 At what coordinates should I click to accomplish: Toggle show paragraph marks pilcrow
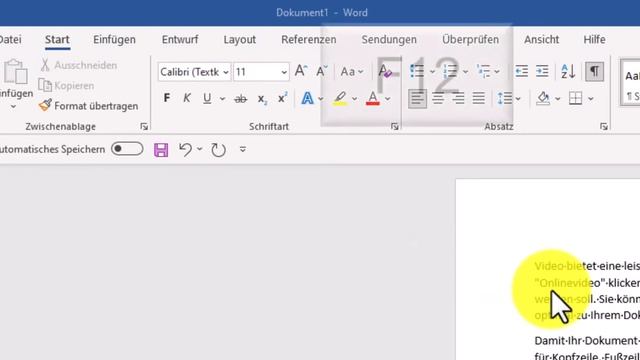(595, 71)
